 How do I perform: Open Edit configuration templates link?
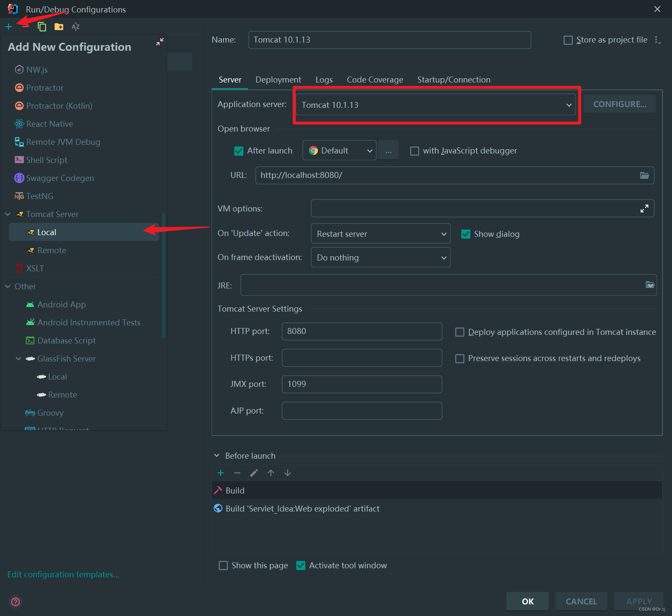[63, 574]
